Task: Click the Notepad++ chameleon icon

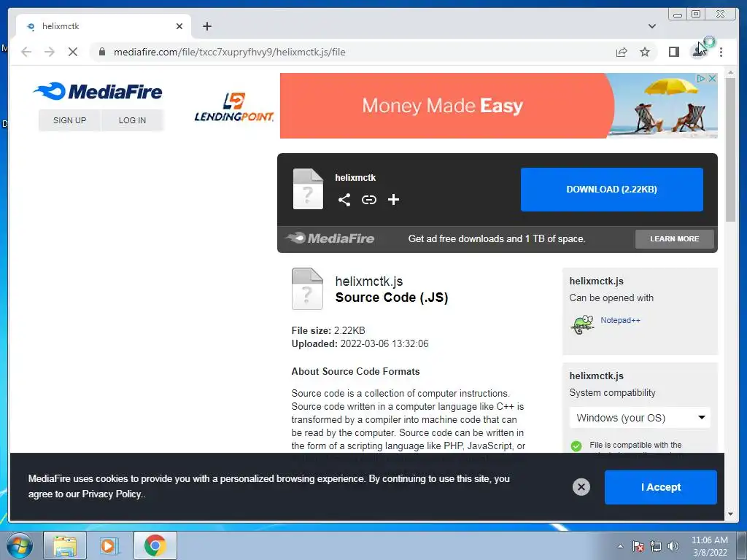Action: 581,324
